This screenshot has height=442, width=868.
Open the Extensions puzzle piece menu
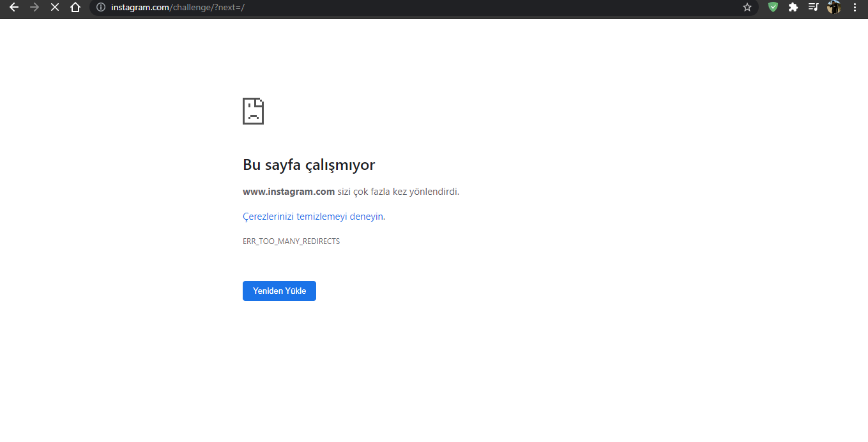pos(793,8)
